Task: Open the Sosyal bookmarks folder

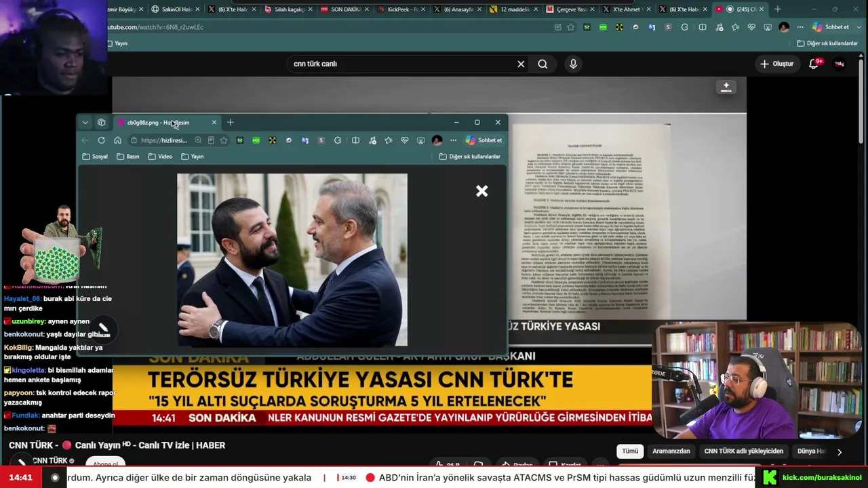Action: click(x=95, y=157)
